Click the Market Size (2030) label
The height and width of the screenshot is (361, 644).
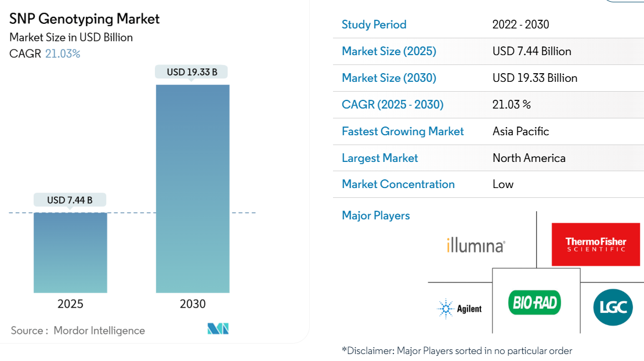(389, 78)
